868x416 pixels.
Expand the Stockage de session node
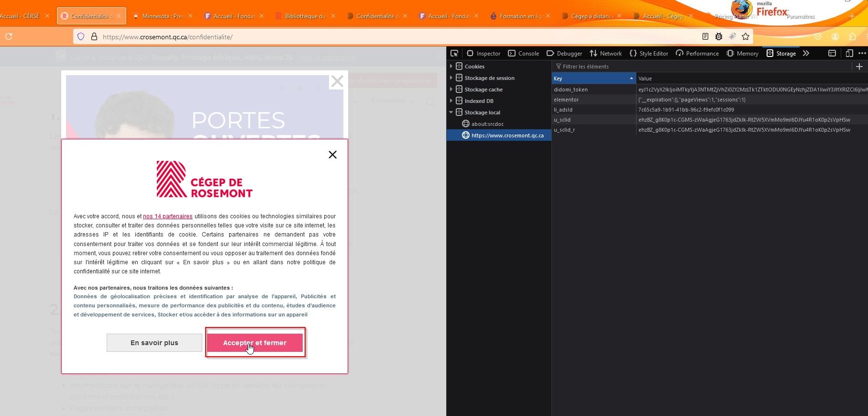coord(451,78)
